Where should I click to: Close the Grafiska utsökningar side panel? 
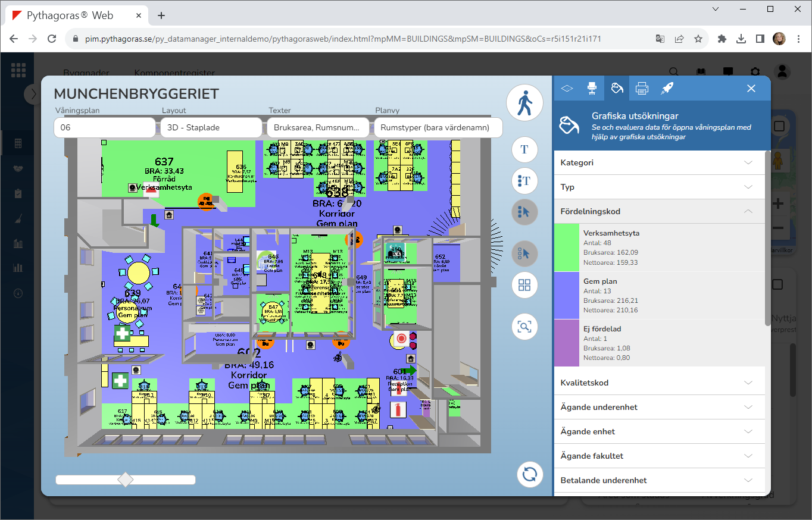(x=751, y=88)
